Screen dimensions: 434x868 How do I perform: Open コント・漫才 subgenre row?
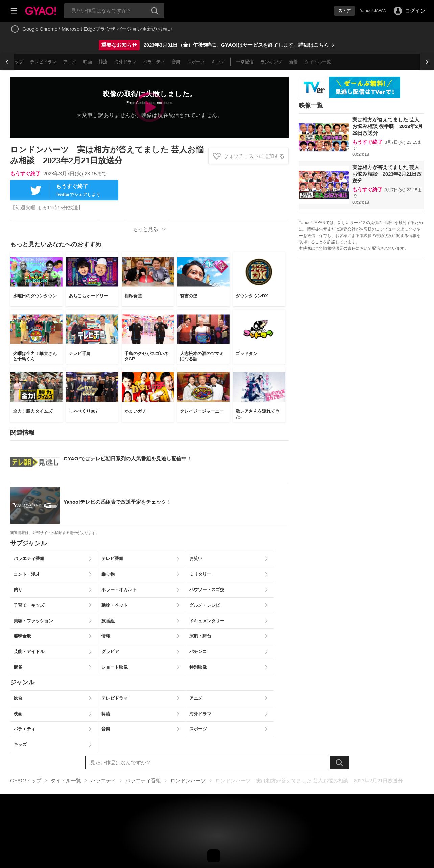(54, 574)
